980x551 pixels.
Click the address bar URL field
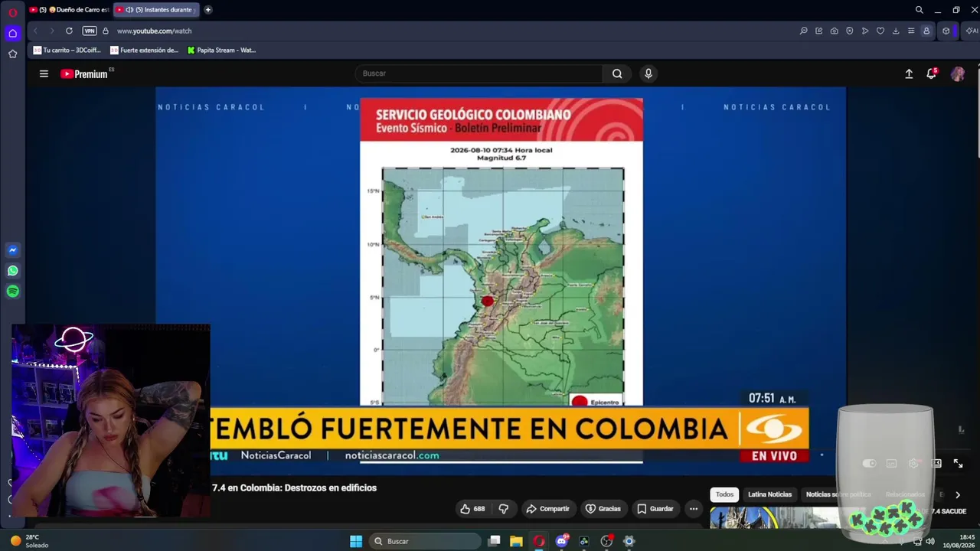[452, 31]
